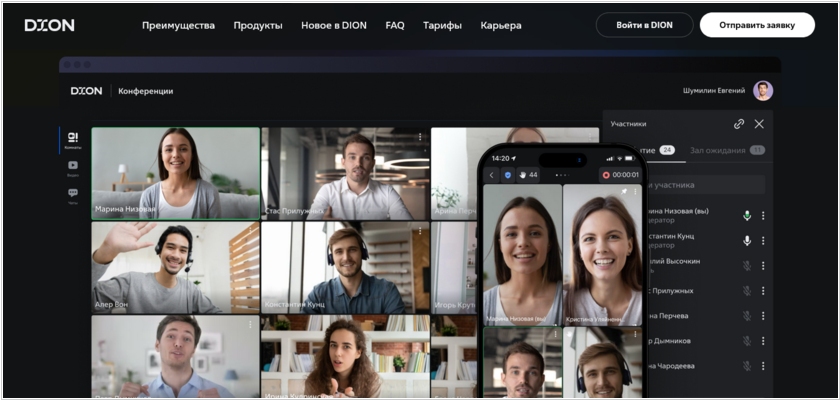Open Новое в DION in the top navigation
This screenshot has width=840, height=400.
point(334,25)
